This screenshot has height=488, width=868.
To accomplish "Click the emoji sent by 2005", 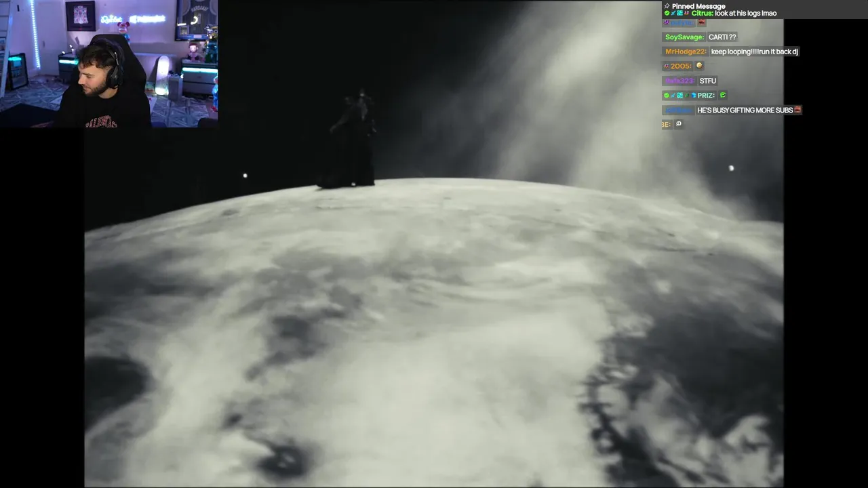I will (x=699, y=66).
